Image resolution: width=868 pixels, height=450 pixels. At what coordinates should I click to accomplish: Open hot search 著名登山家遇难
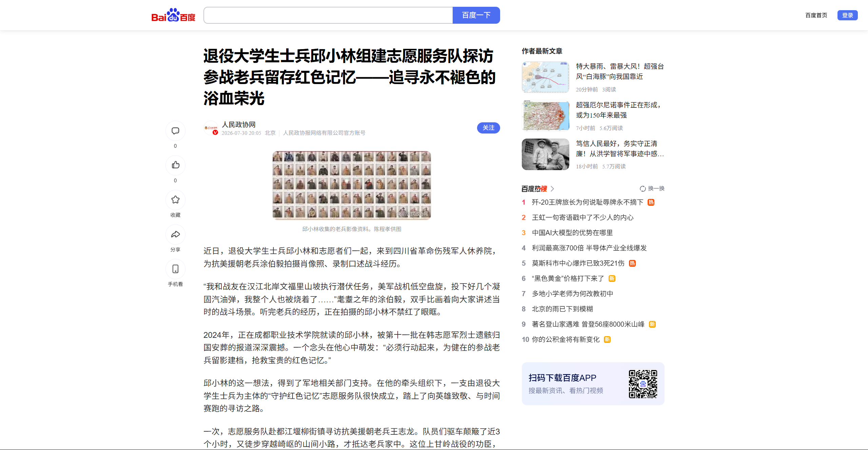coord(588,324)
